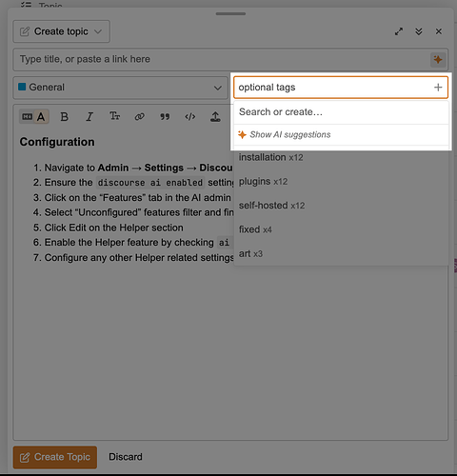Click AI title suggestion sparkle icon
Image resolution: width=457 pixels, height=476 pixels.
pos(438,60)
